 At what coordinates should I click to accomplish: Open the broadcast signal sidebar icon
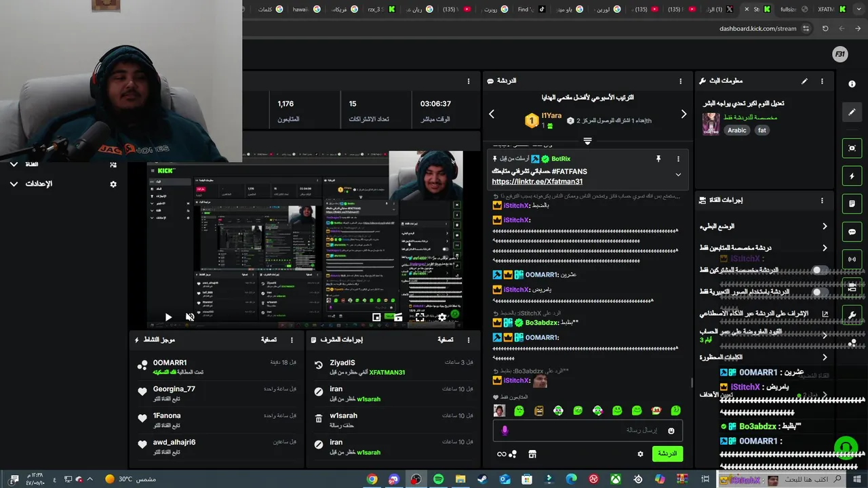pos(852,260)
